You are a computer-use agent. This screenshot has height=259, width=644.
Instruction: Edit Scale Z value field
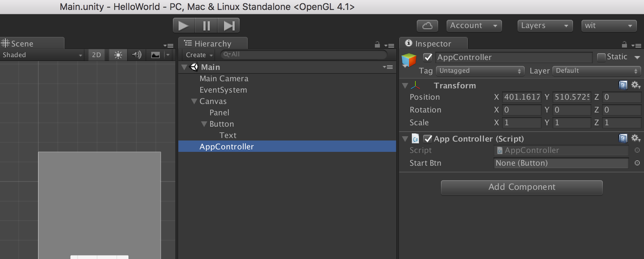pyautogui.click(x=622, y=123)
